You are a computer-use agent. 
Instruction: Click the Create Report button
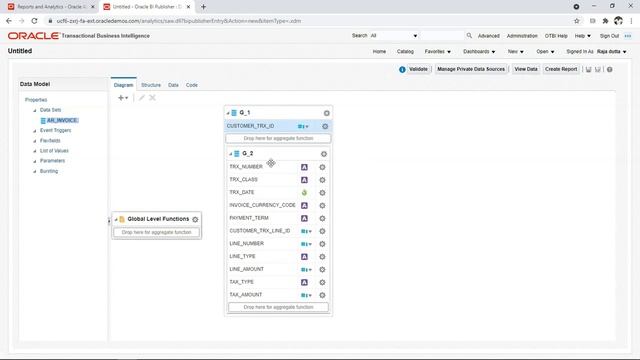(561, 69)
